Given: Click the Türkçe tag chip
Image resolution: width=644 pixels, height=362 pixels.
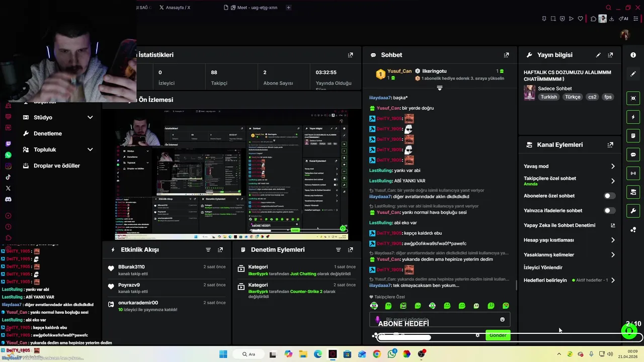Looking at the screenshot, I should pyautogui.click(x=573, y=97).
